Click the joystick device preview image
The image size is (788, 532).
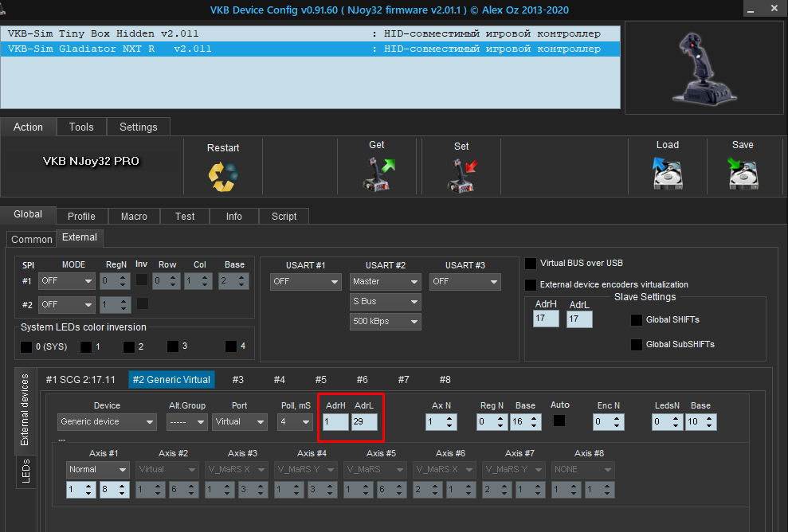pyautogui.click(x=704, y=68)
